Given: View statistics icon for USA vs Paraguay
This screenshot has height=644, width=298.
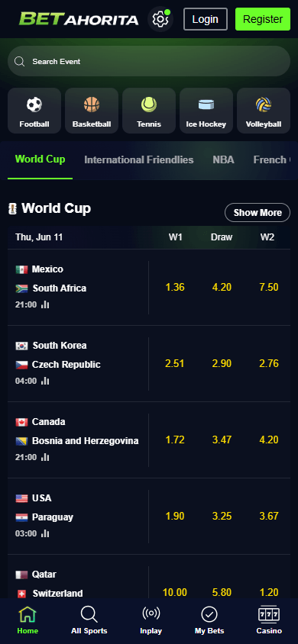Looking at the screenshot, I should click(45, 533).
